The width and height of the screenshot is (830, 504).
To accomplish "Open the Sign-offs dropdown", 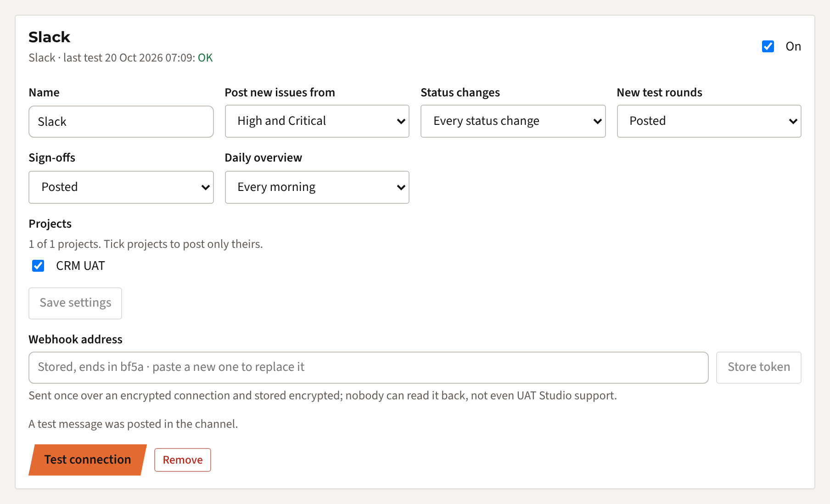I will click(121, 187).
